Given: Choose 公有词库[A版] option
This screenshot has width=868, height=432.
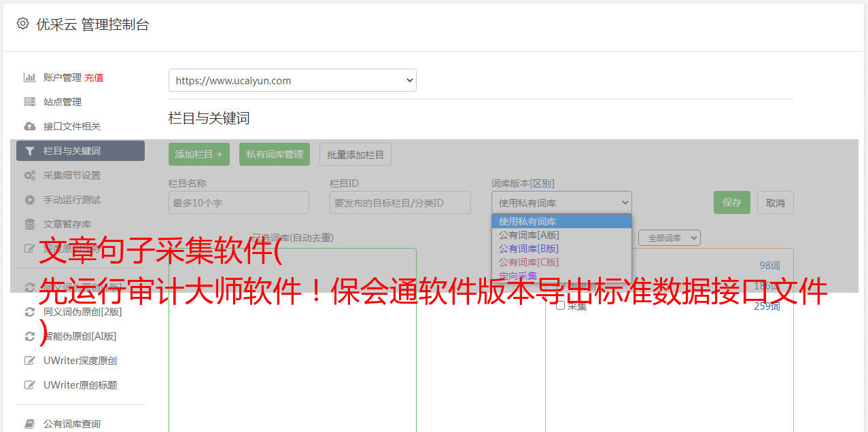Looking at the screenshot, I should [561, 235].
